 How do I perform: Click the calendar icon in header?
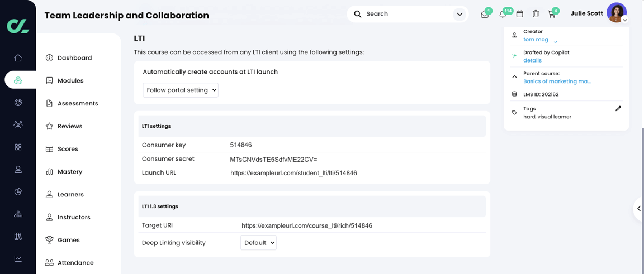point(519,14)
